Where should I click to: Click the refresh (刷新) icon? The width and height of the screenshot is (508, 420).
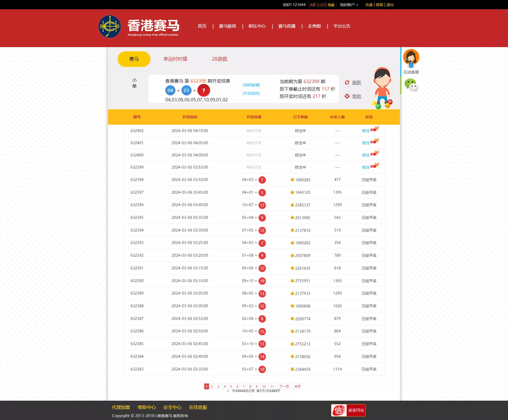[347, 83]
